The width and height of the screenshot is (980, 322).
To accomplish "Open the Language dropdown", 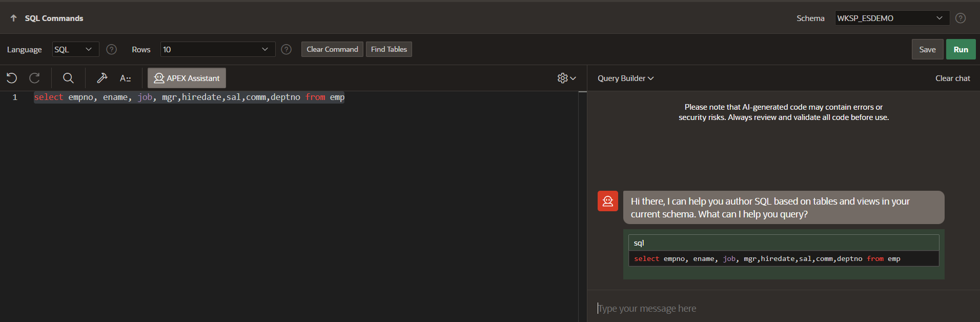I will click(x=75, y=49).
